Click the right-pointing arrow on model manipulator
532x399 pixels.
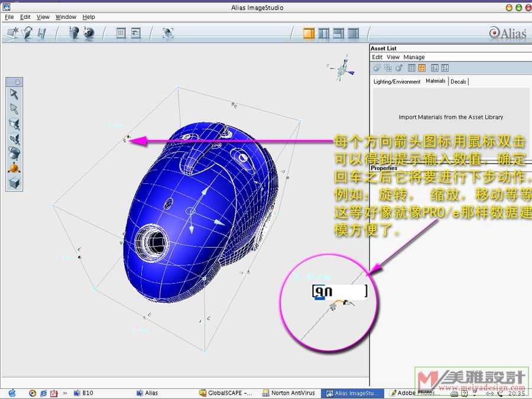pos(219,223)
